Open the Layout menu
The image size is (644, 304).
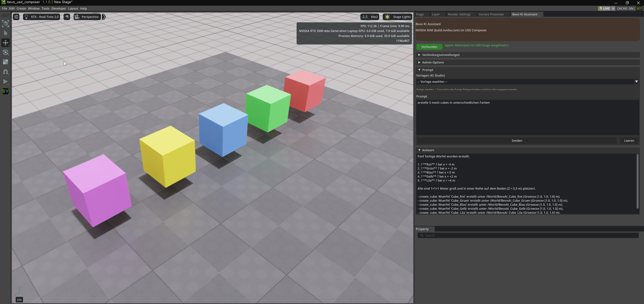tap(73, 8)
